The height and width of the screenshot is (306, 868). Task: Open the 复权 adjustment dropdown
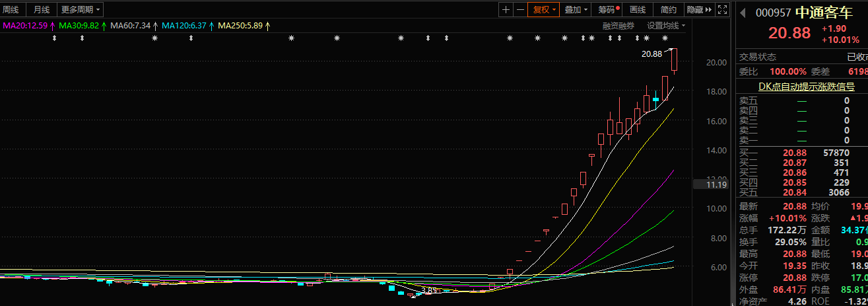coord(544,9)
